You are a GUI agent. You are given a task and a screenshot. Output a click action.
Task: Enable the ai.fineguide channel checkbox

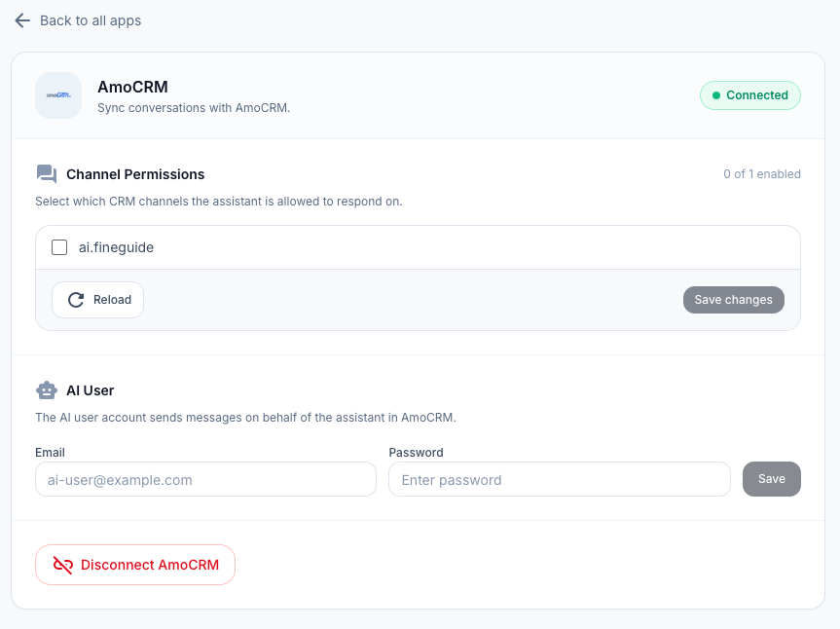point(59,247)
